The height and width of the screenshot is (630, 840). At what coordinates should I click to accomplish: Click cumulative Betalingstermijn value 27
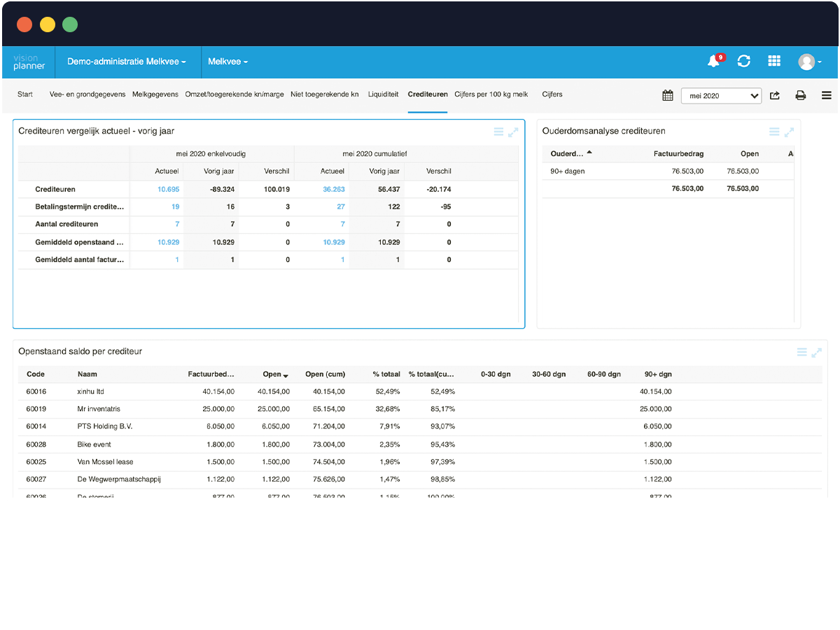(x=340, y=206)
